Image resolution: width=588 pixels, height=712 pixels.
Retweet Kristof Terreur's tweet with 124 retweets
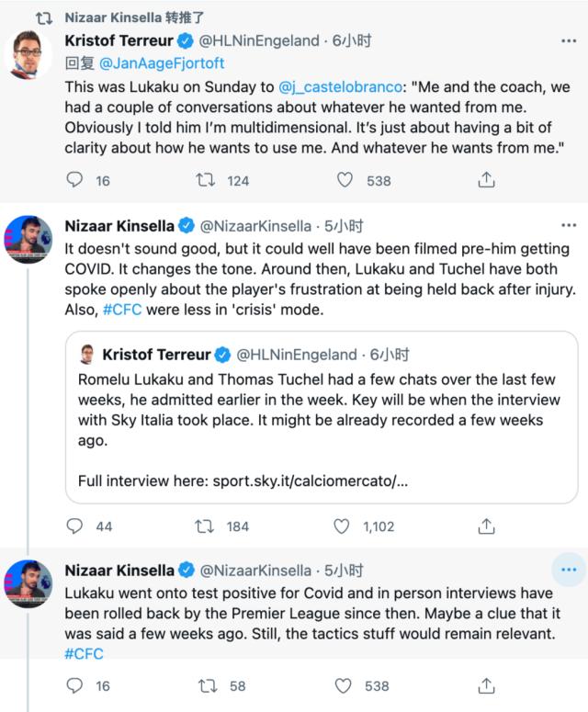205,180
